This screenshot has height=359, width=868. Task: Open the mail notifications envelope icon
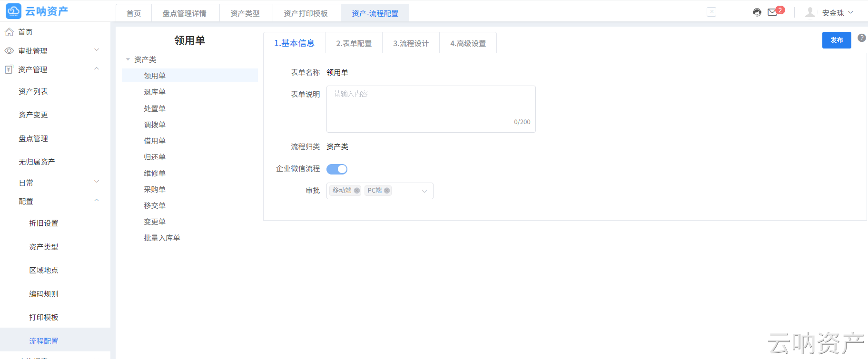[x=772, y=12]
